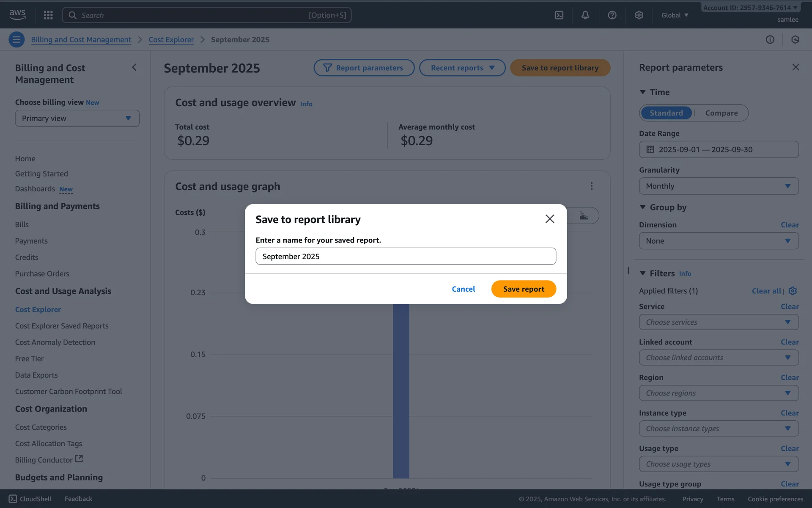812x508 pixels.
Task: Go to Bills in sidebar navigation
Action: (22, 225)
